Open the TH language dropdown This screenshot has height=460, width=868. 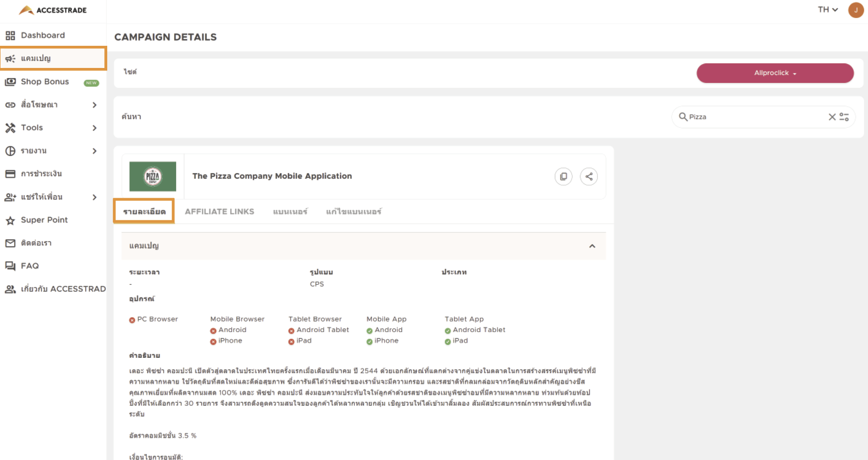click(x=827, y=10)
